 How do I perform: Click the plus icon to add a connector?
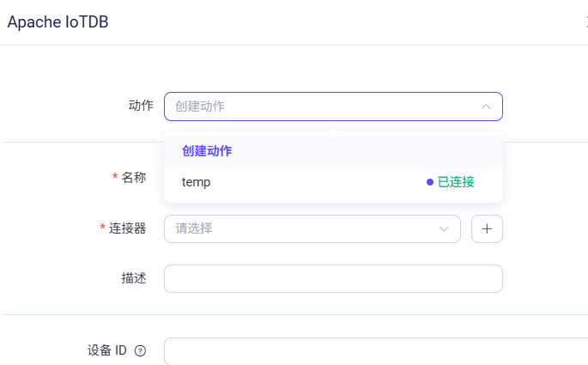point(487,228)
